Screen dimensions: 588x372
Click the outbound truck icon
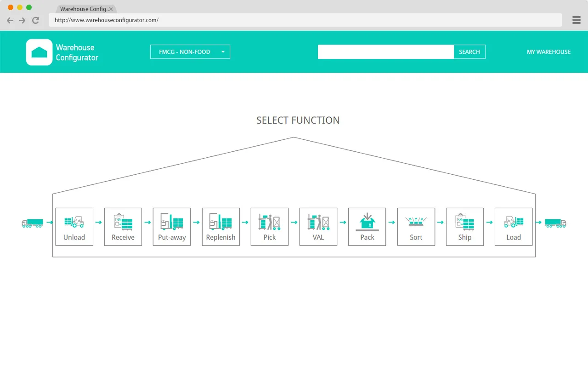click(555, 223)
